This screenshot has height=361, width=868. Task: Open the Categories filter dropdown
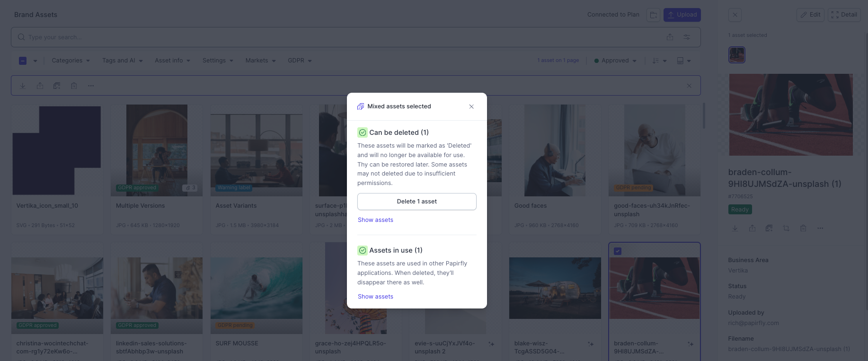click(71, 61)
